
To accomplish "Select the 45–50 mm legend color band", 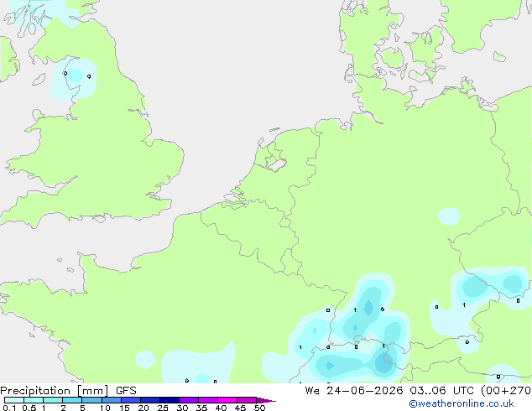I will [x=247, y=400].
